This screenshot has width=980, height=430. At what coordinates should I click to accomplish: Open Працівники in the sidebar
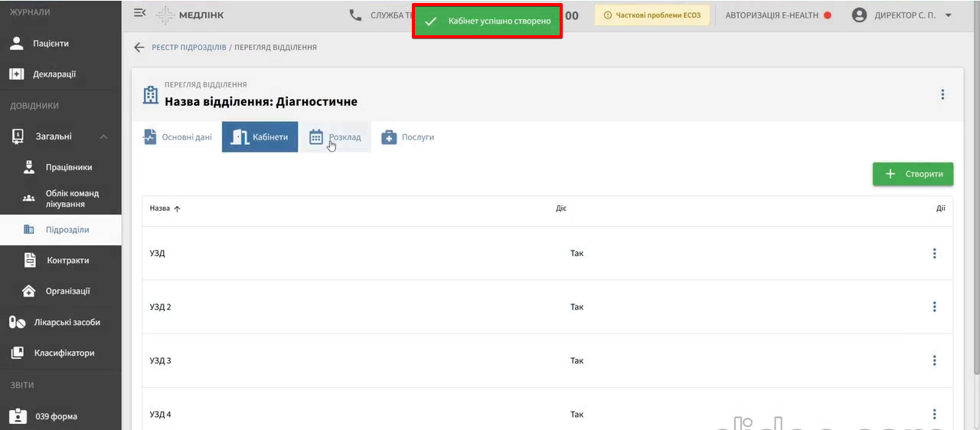pyautogui.click(x=60, y=167)
